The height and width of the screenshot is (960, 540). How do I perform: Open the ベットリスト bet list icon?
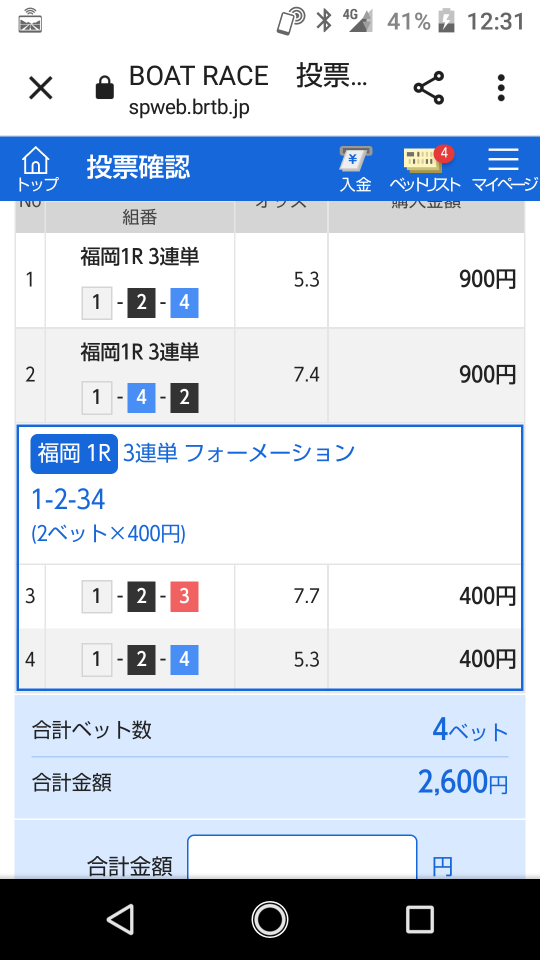(x=425, y=169)
